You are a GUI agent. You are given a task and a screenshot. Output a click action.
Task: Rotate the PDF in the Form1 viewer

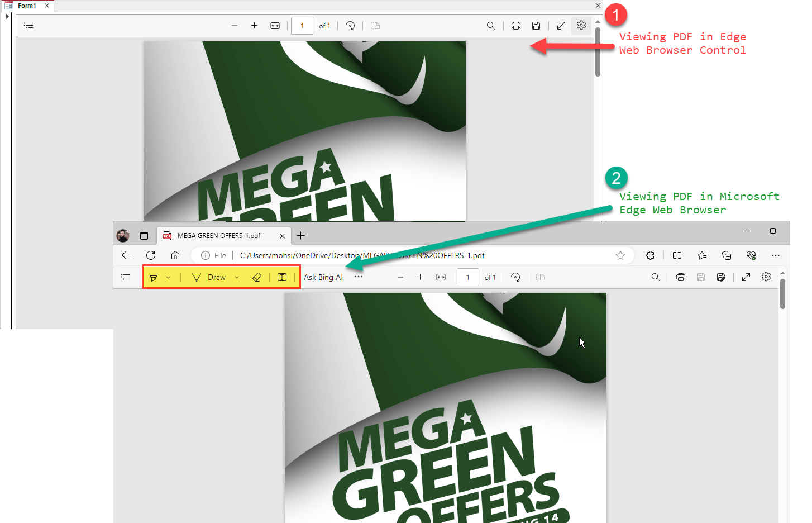point(350,26)
